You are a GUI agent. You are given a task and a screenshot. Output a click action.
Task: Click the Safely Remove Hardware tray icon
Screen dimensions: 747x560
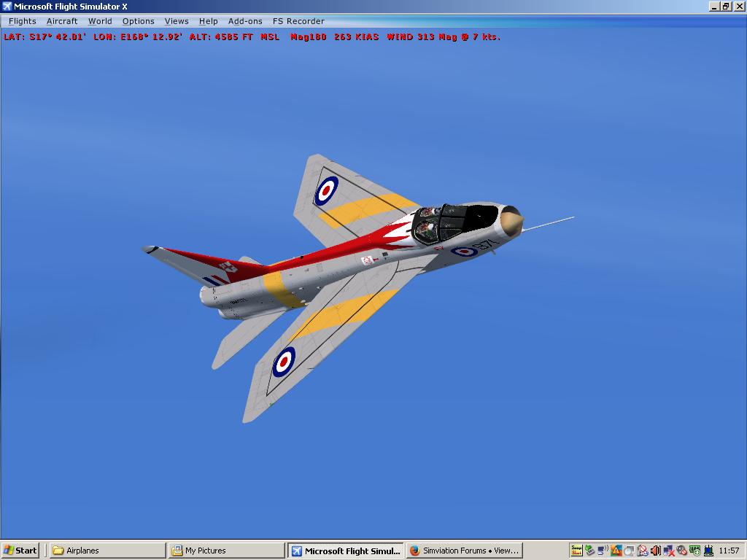pos(589,551)
